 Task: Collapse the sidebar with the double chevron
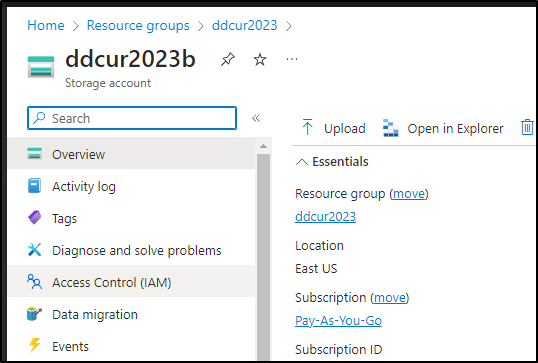coord(256,118)
